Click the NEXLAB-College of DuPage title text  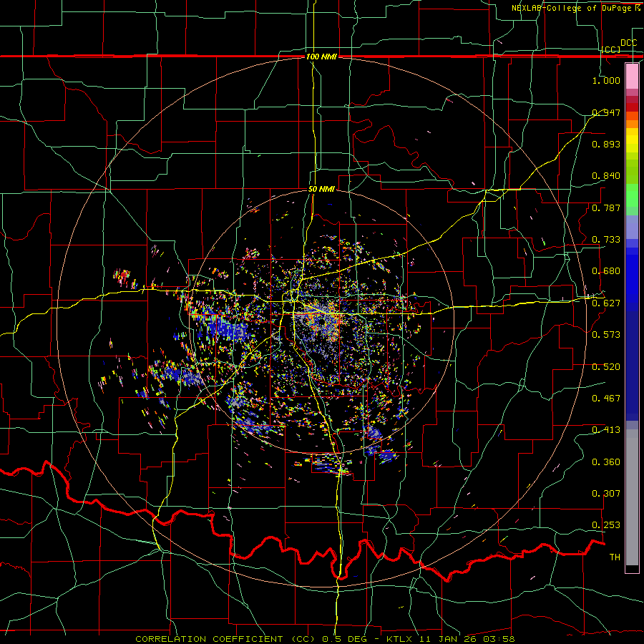573,8
